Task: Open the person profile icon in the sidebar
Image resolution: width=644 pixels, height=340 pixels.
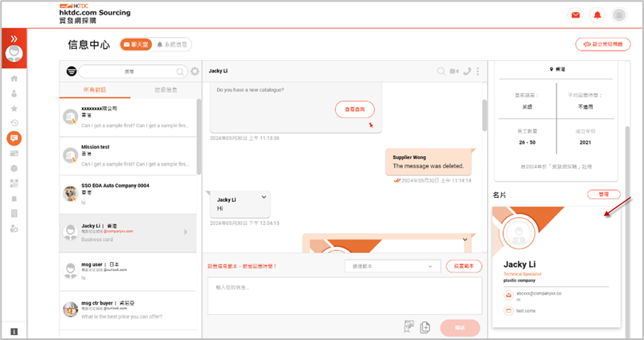Action: [14, 93]
